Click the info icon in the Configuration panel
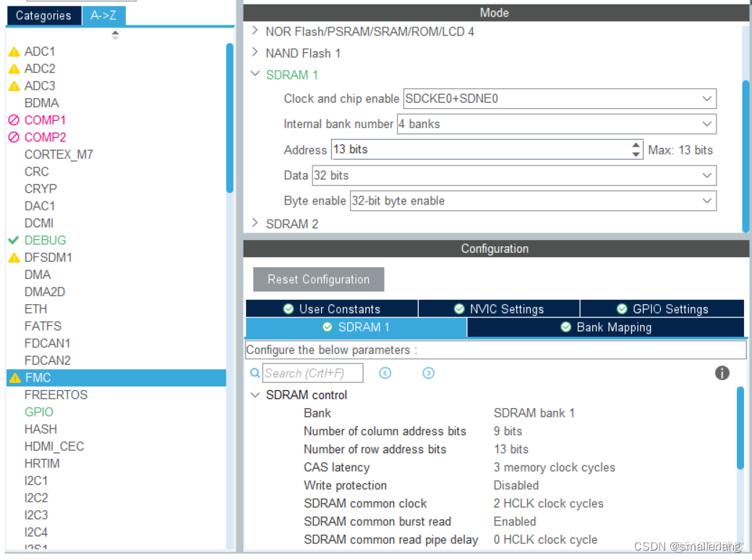Viewport: 752px width, 560px height. (x=722, y=373)
